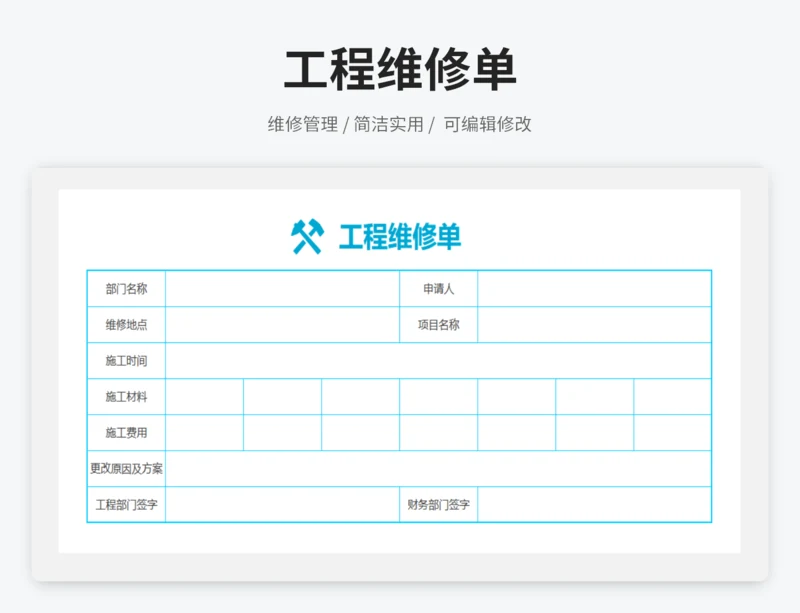Select the 施工时间 label cell
The width and height of the screenshot is (800, 613).
point(127,361)
